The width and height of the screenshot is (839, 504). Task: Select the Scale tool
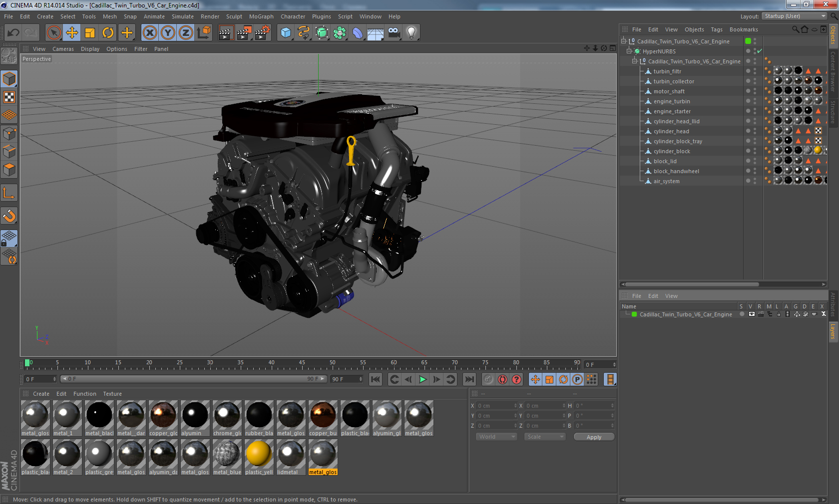click(x=90, y=33)
